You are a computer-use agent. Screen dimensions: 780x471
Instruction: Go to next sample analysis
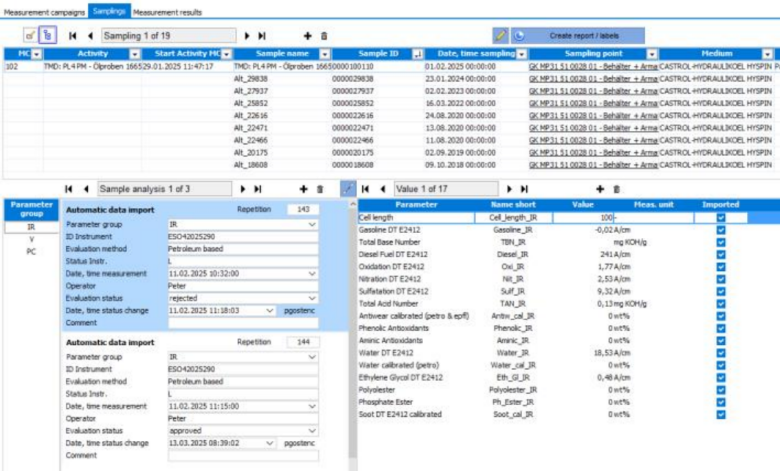point(243,189)
